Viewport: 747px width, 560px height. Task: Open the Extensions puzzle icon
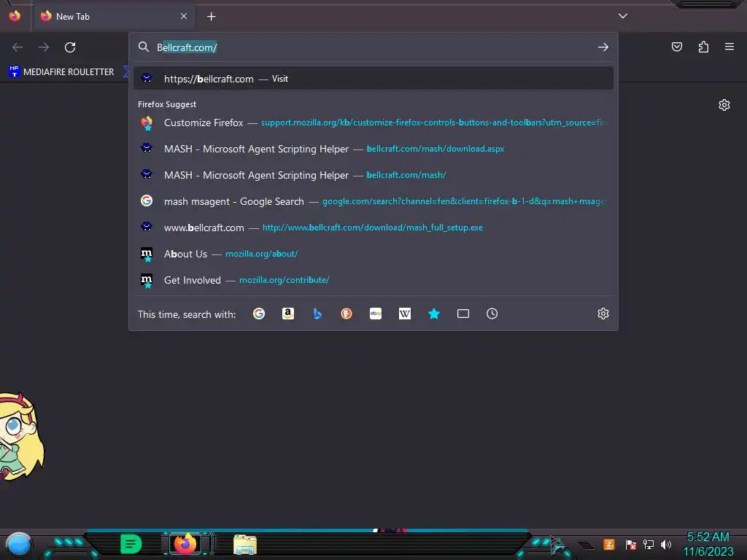coord(703,47)
